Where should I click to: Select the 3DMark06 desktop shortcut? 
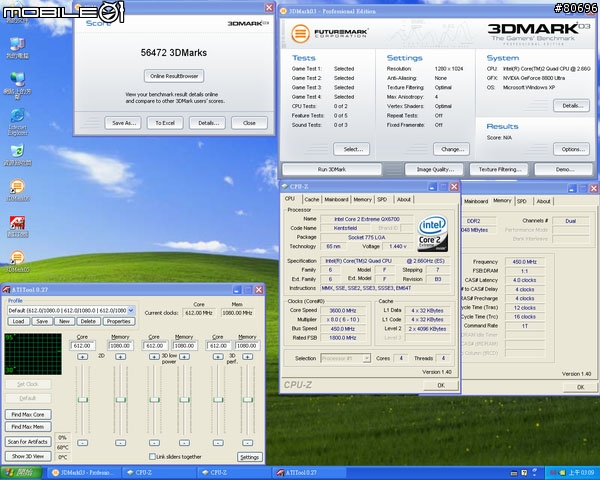tap(17, 190)
